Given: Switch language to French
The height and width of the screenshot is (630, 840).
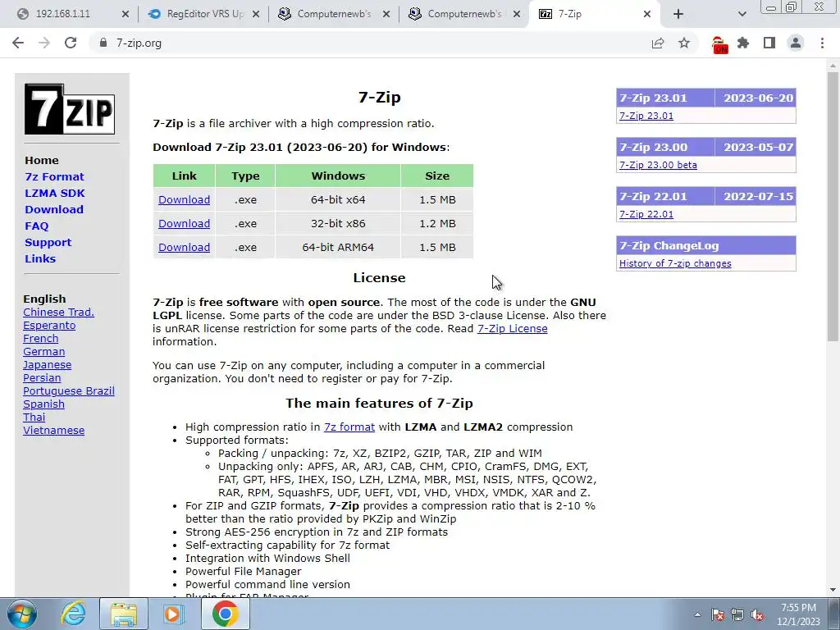Looking at the screenshot, I should [x=41, y=339].
